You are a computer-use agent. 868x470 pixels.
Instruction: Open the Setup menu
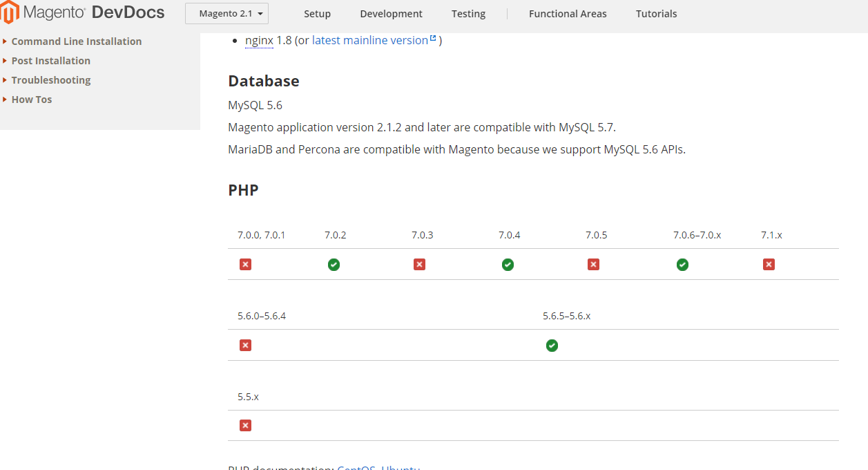317,14
